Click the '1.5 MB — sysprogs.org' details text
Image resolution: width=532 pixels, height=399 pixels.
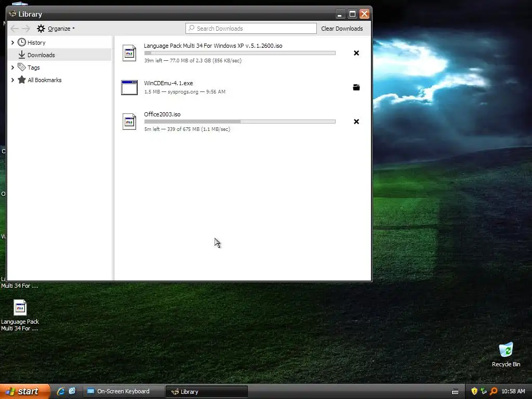pos(184,91)
